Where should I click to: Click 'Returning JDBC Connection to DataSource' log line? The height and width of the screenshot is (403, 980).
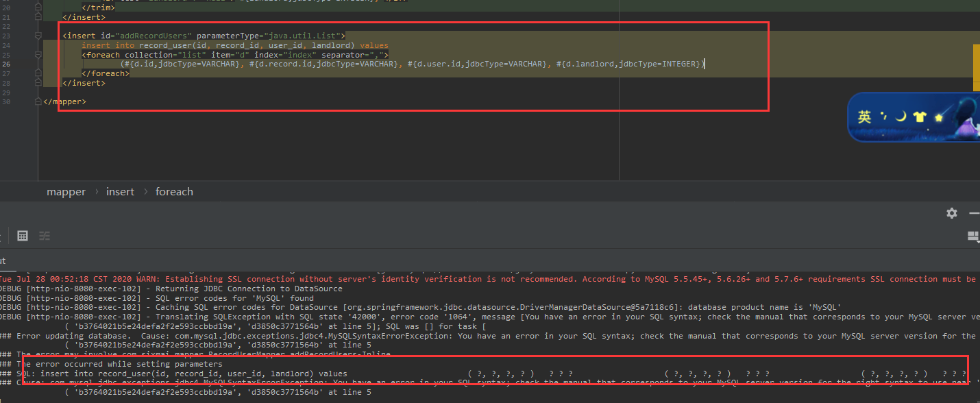[171, 289]
